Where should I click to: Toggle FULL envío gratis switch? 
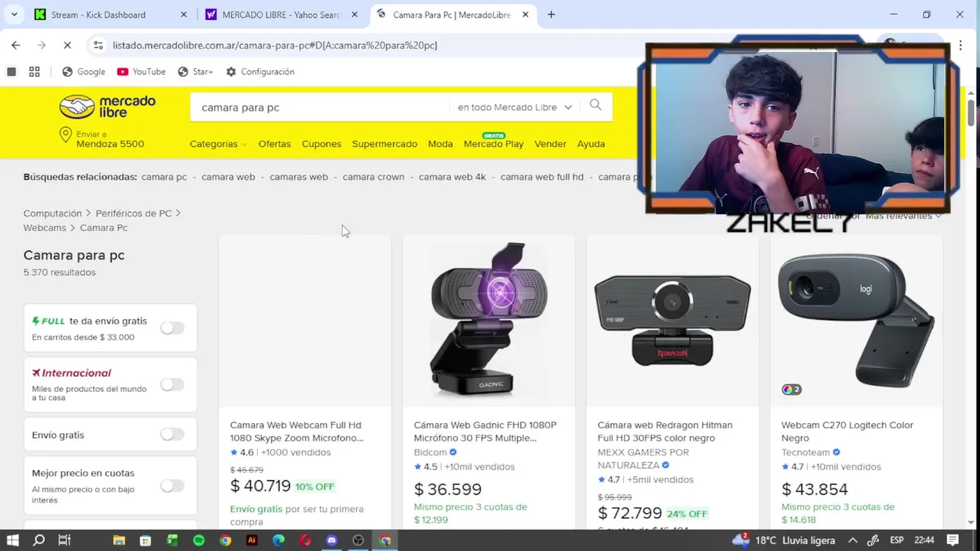pyautogui.click(x=172, y=328)
